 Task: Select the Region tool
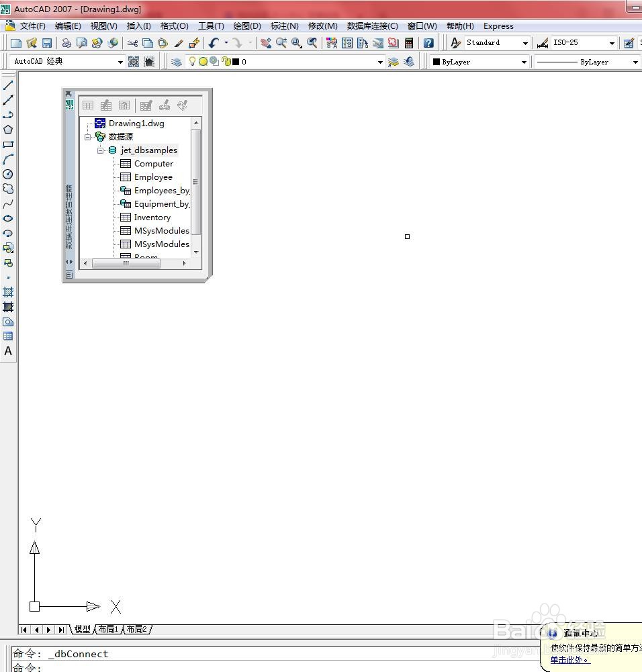pos(8,322)
